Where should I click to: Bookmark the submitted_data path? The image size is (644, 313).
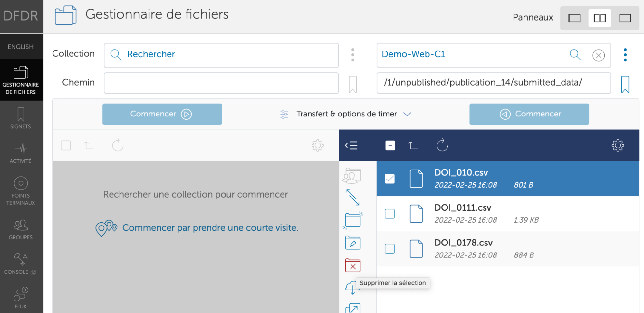point(625,84)
